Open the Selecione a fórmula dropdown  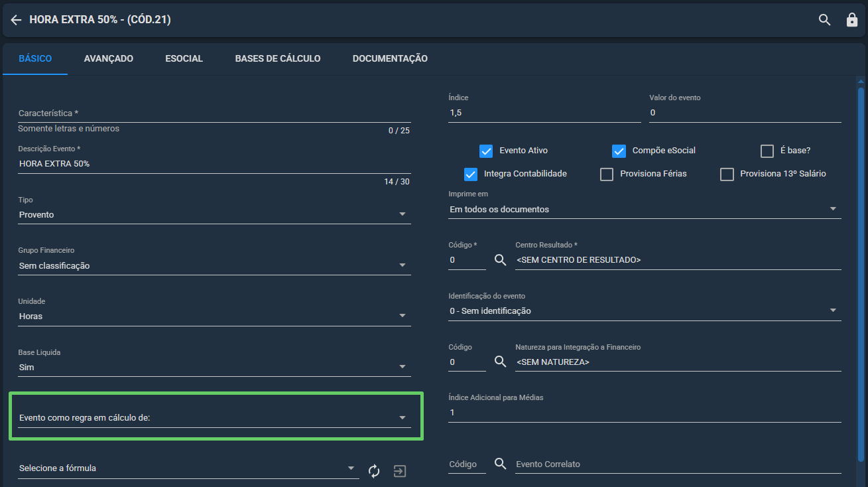[188, 468]
